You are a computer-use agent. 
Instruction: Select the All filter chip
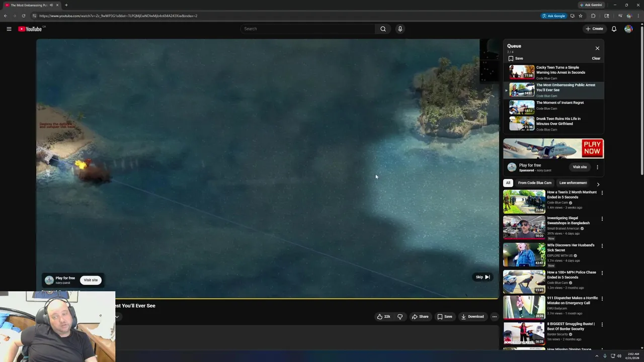(508, 183)
